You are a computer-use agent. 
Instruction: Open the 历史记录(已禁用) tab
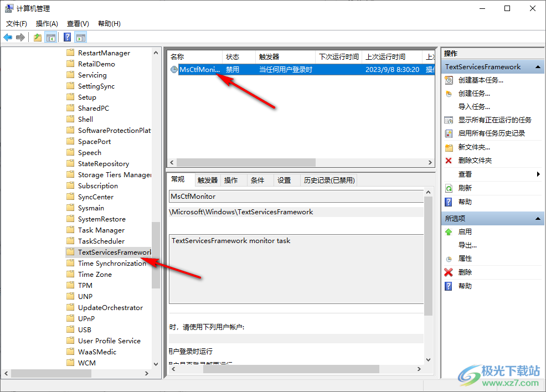tap(329, 180)
